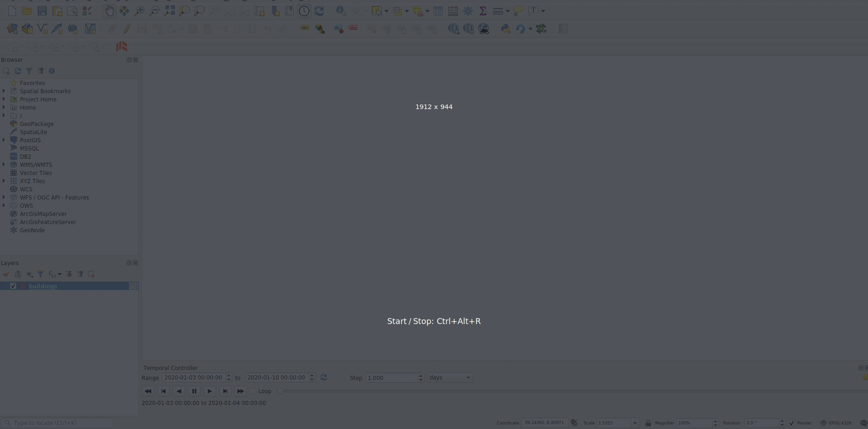868x429 pixels.
Task: Open the Python console icon
Action: (x=505, y=29)
